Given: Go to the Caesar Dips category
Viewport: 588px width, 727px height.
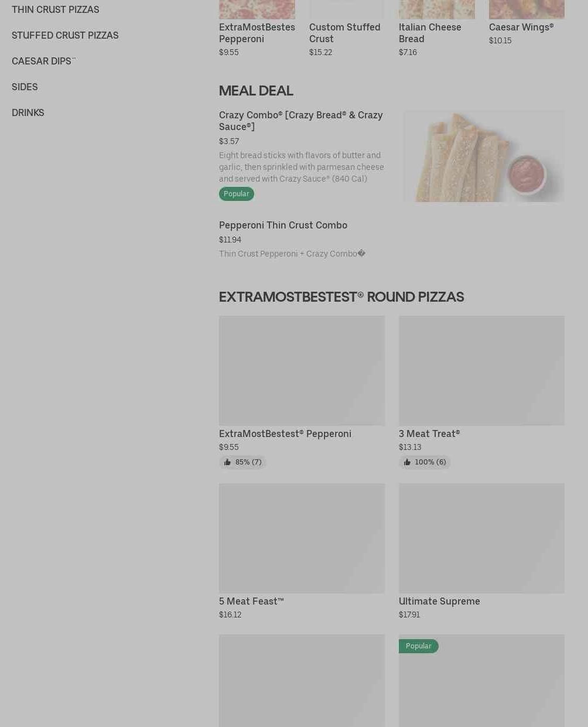Looking at the screenshot, I should 43,61.
